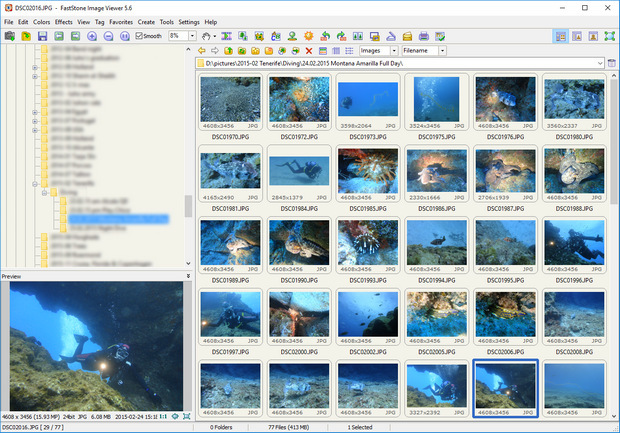Switch to full screen view icon
The height and width of the screenshot is (433, 620).
click(x=609, y=36)
